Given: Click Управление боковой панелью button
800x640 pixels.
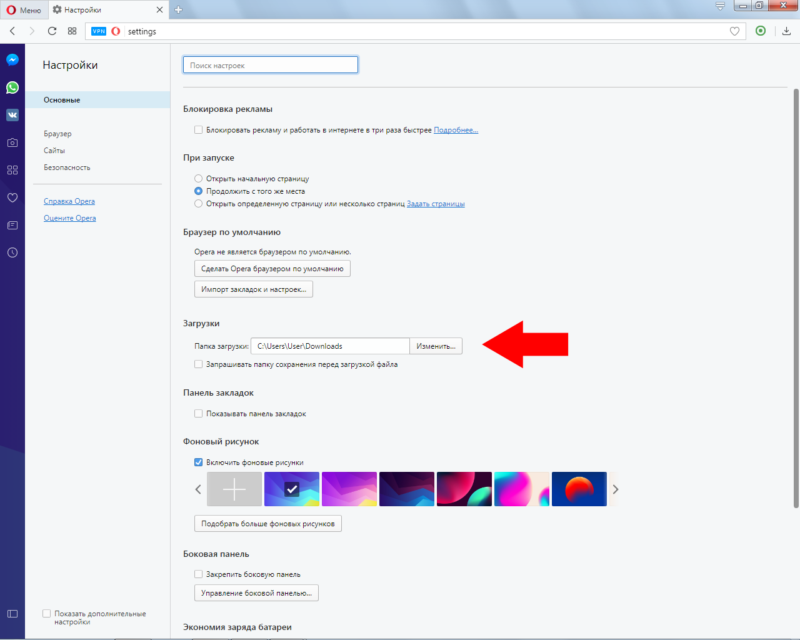Looking at the screenshot, I should [x=257, y=593].
